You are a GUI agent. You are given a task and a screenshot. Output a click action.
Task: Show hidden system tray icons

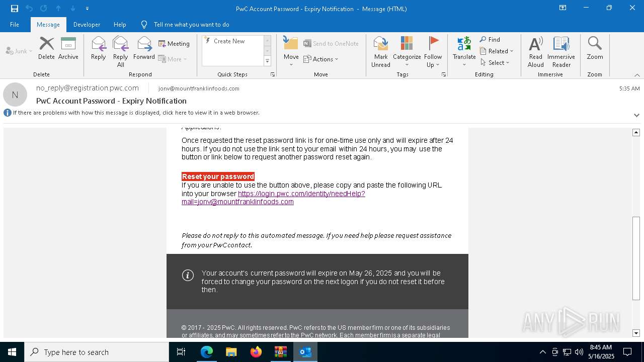pos(542,352)
